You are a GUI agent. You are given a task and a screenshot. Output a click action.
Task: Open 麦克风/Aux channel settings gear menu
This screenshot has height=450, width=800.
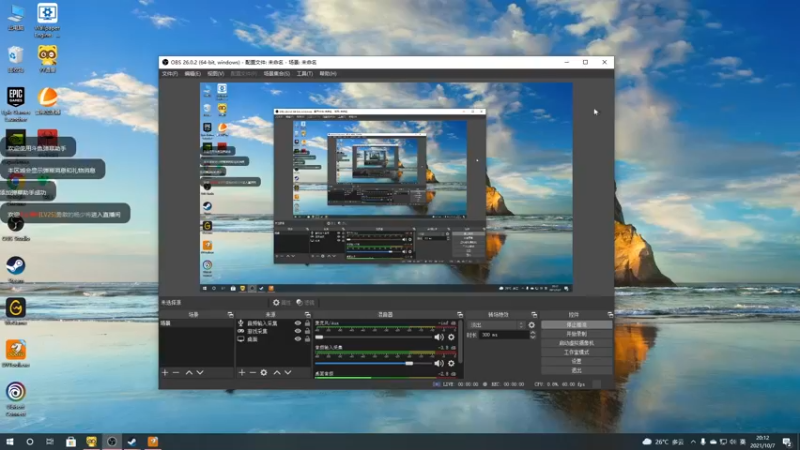(451, 337)
